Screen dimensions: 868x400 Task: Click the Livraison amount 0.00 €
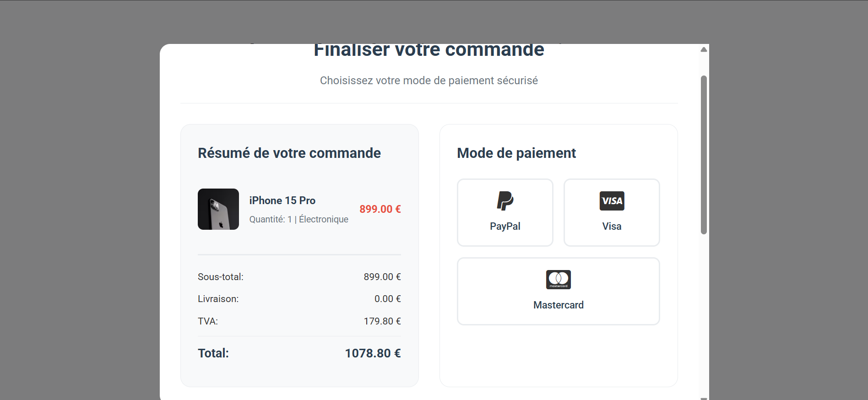coord(387,299)
